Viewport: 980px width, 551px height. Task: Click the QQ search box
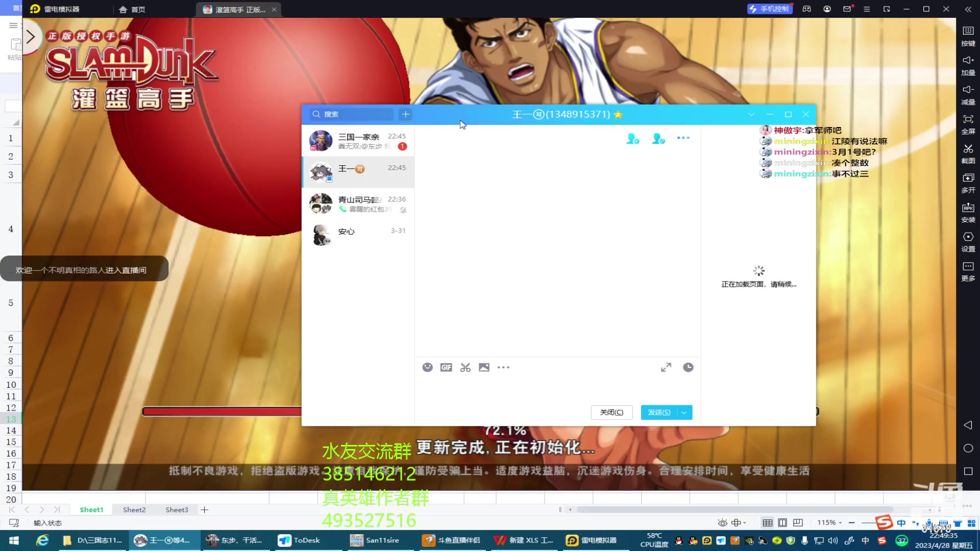tap(352, 114)
